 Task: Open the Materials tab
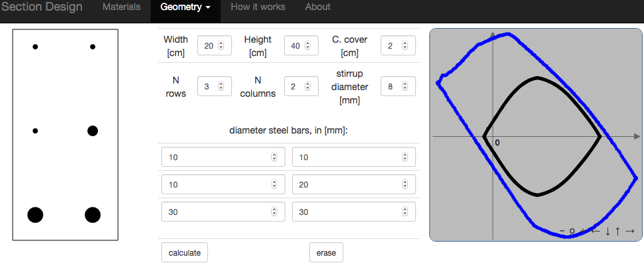click(121, 7)
